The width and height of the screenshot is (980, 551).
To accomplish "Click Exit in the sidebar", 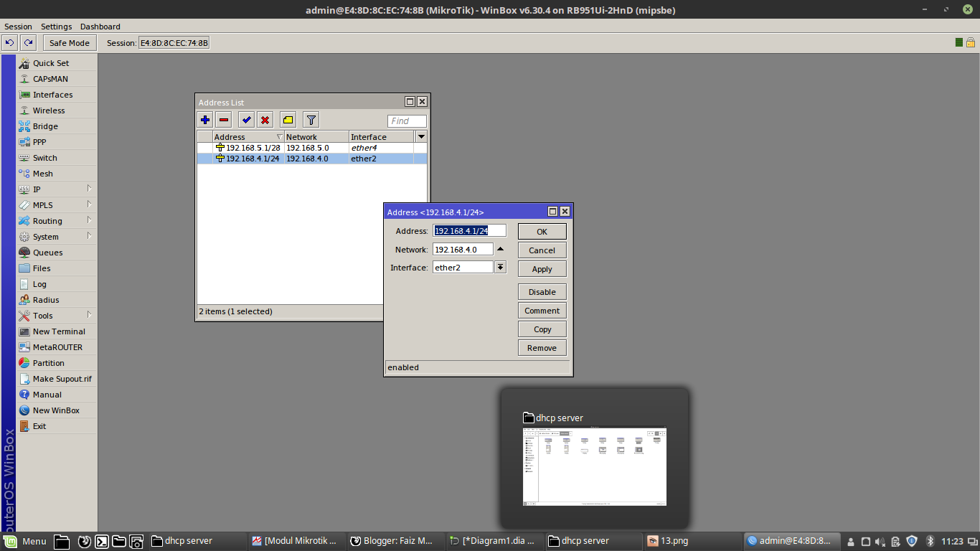I will coord(56,426).
